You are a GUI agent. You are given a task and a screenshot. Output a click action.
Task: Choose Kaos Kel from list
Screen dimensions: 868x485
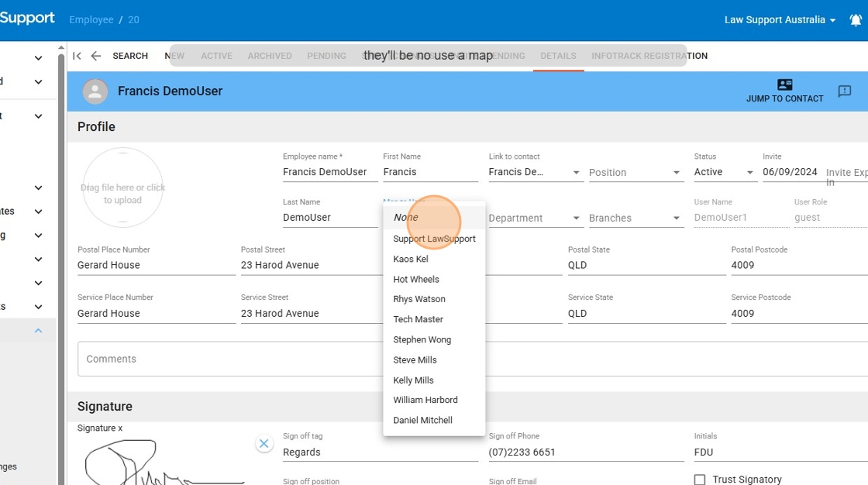pyautogui.click(x=434, y=259)
